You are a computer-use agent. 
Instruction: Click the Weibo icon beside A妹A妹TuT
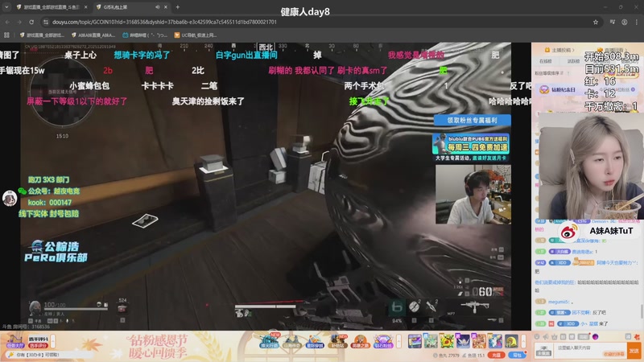coord(568,232)
